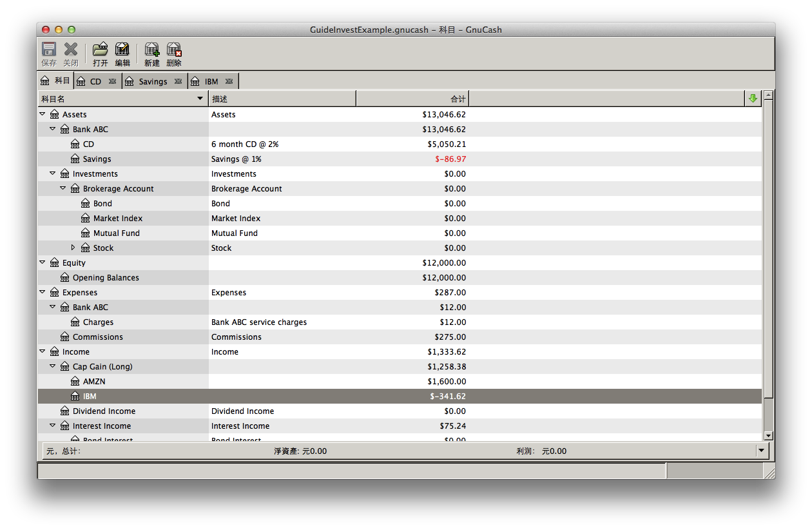Collapse the Assets account tree
Viewport: 812px width, 530px height.
(43, 114)
